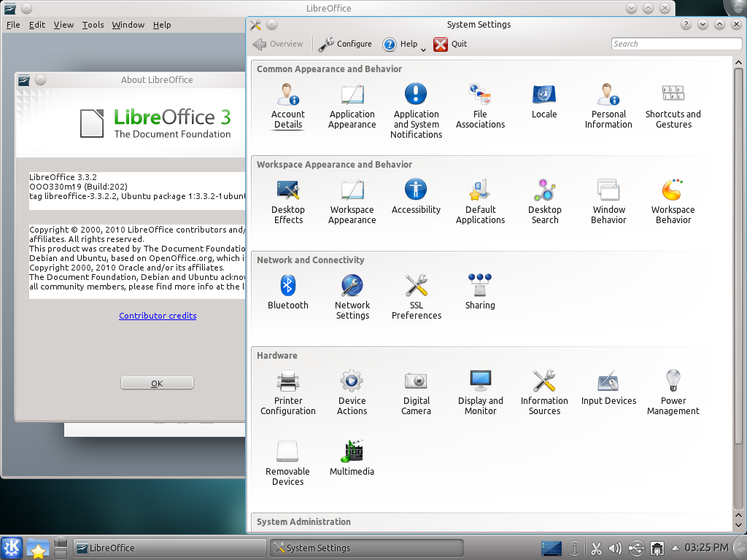Open Help dropdown in System Settings

(x=404, y=44)
